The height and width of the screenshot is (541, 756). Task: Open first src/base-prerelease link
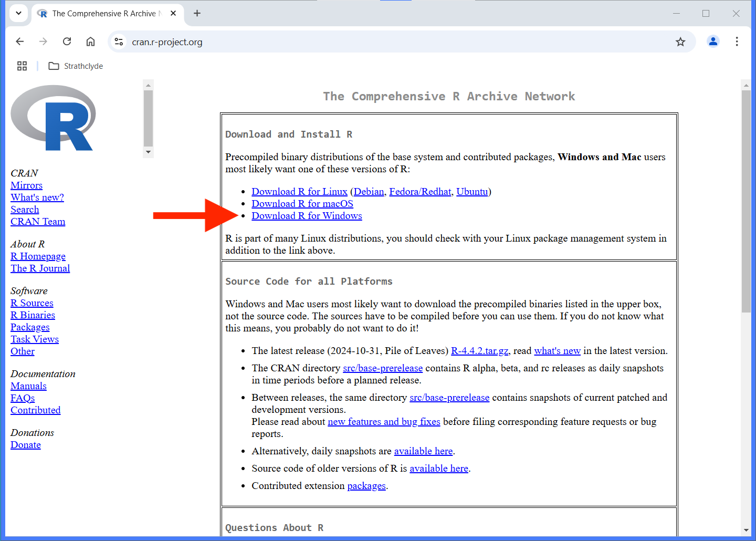383,368
